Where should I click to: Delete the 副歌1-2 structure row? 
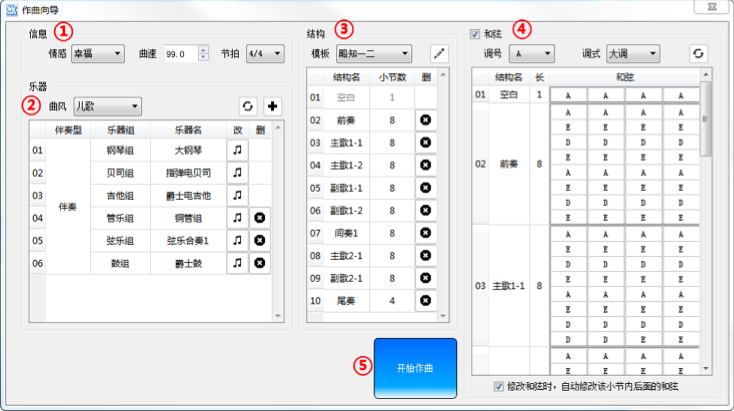426,211
